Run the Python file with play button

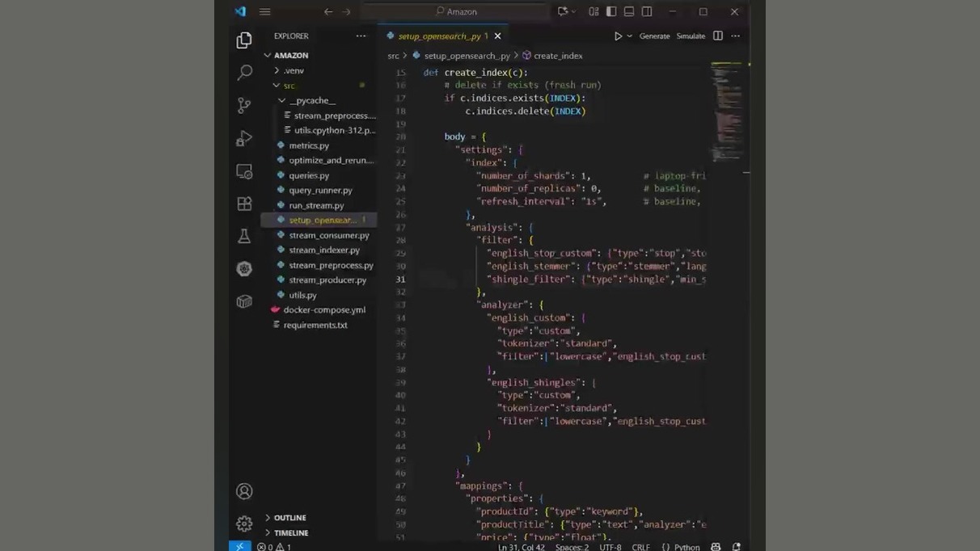pyautogui.click(x=618, y=36)
